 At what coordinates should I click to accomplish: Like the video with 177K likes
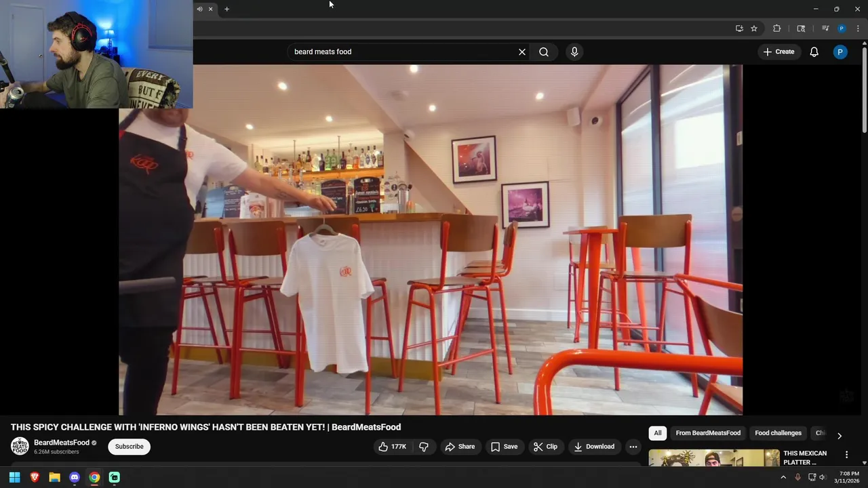click(x=393, y=447)
